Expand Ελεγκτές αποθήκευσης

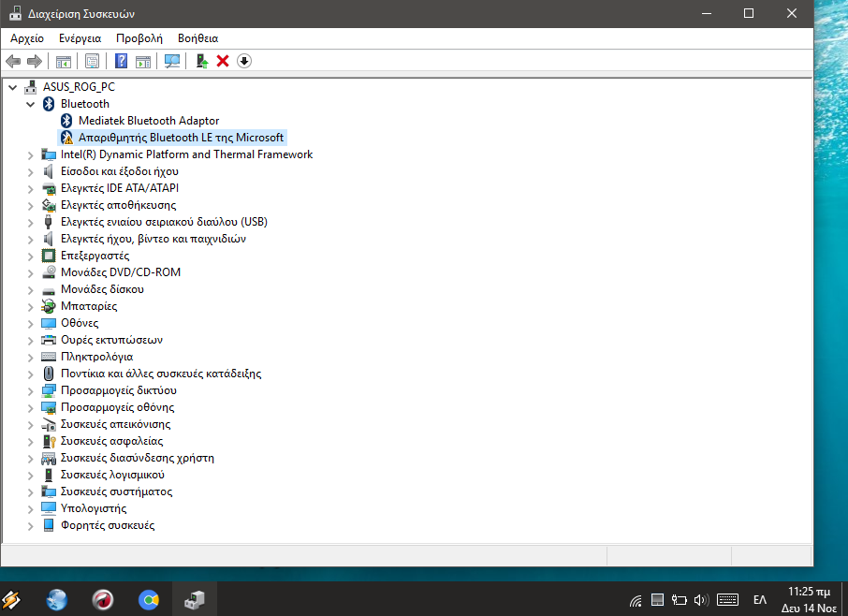30,206
